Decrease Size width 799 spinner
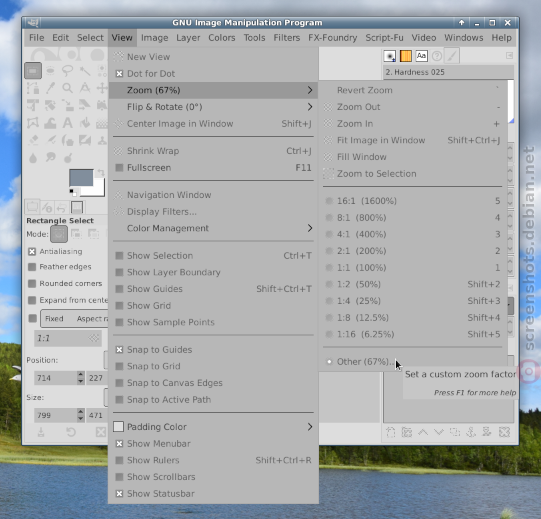 point(80,419)
